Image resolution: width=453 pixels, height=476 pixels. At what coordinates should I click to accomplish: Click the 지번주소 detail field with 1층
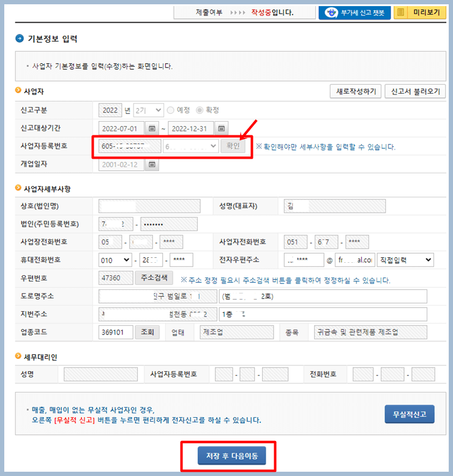pyautogui.click(x=323, y=314)
